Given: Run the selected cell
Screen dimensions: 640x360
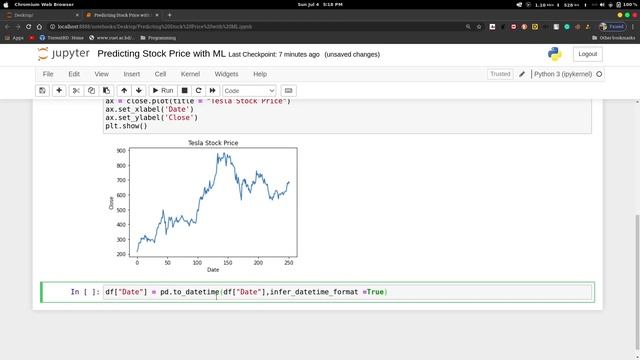Looking at the screenshot, I should coord(163,91).
